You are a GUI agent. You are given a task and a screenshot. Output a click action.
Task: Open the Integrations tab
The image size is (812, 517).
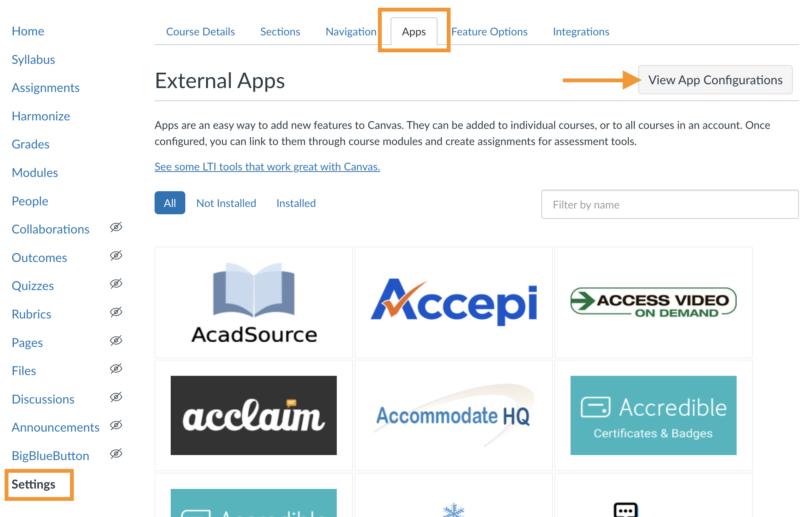coord(581,32)
